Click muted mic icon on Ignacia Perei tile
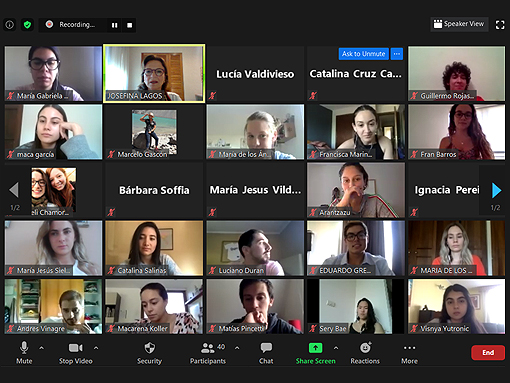The width and height of the screenshot is (510, 383). pos(414,212)
